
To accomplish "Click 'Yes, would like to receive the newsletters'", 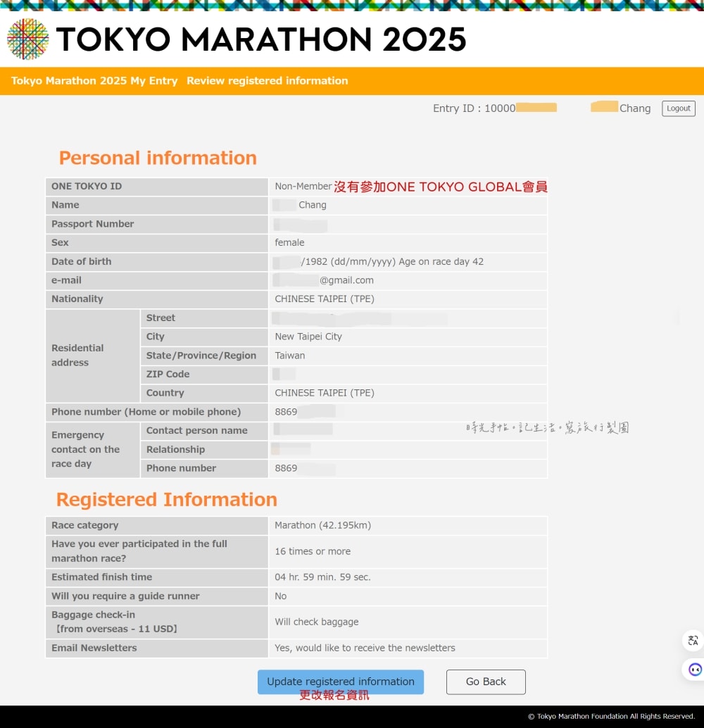I will point(365,648).
